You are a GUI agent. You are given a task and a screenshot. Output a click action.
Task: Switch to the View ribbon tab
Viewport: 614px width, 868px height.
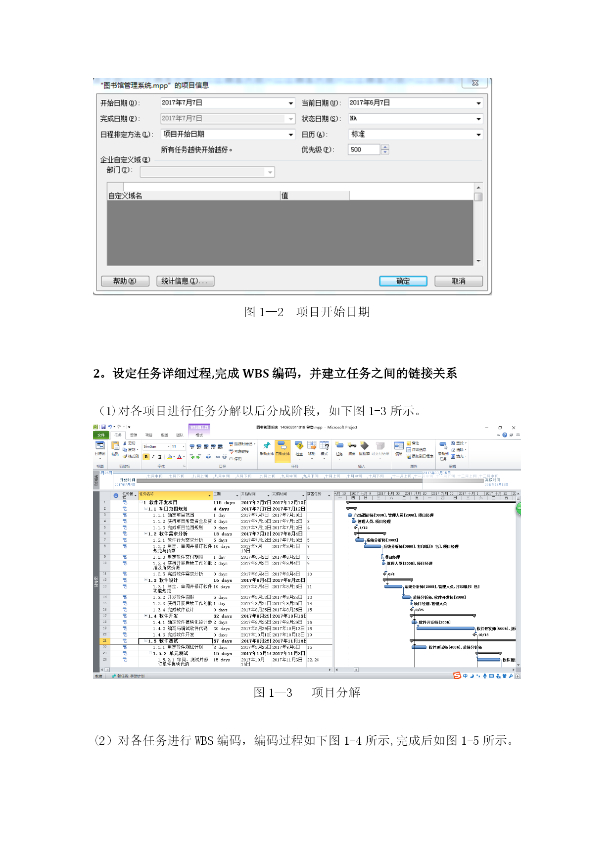coord(164,435)
